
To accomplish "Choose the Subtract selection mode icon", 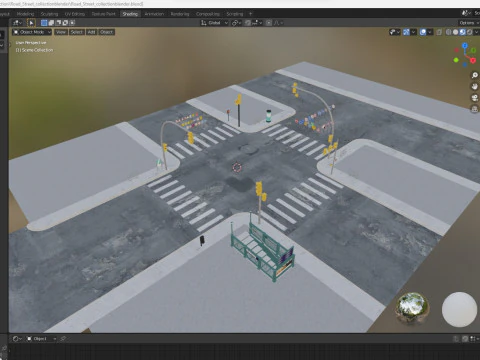I will click(x=58, y=23).
